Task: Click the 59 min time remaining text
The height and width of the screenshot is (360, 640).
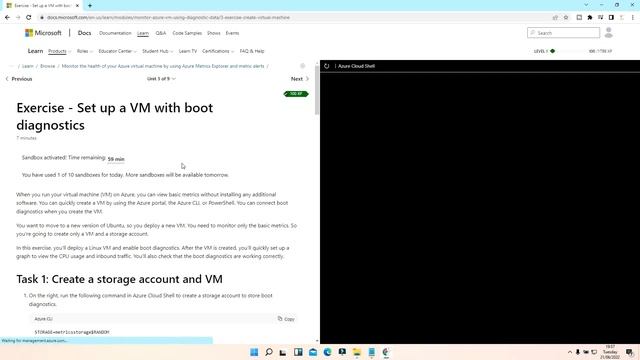Action: (116, 159)
